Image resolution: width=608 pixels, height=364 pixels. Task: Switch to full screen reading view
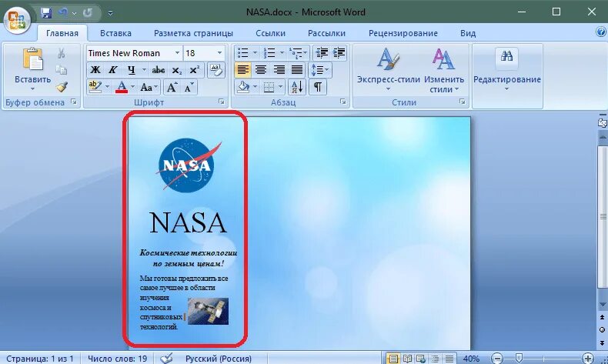[407, 359]
